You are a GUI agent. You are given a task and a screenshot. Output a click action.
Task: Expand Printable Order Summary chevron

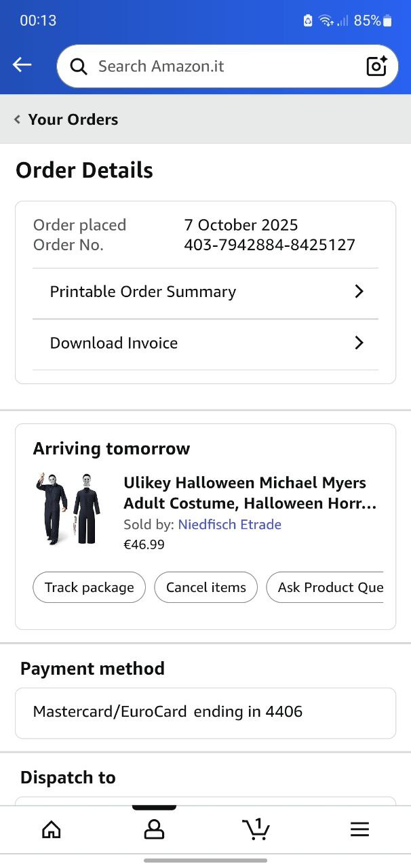pyautogui.click(x=359, y=292)
